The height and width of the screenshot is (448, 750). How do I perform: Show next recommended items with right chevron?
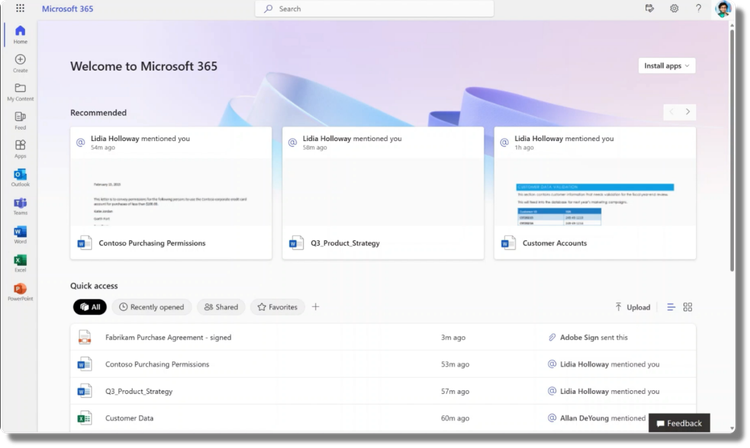click(x=688, y=112)
